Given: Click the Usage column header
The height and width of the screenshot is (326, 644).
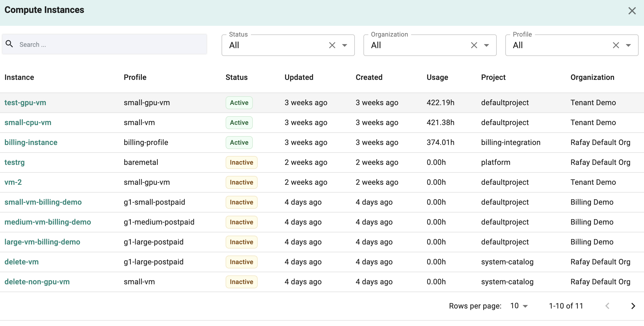Looking at the screenshot, I should 437,77.
